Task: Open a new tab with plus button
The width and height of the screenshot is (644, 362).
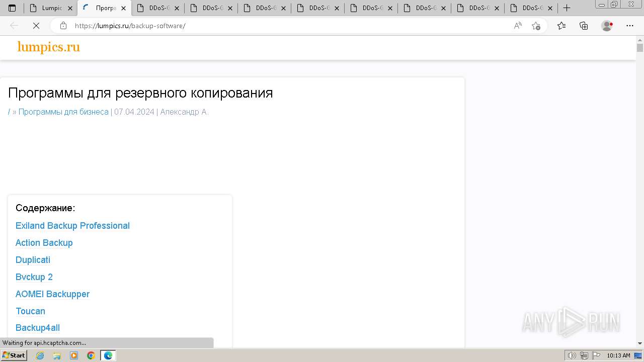Action: [567, 8]
